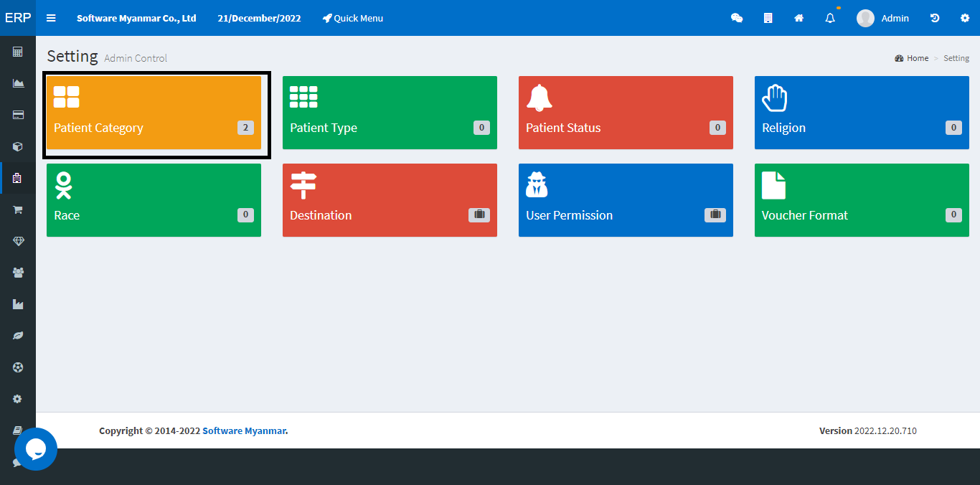Open the gear settings icon in top bar
The image size is (980, 485).
[965, 18]
